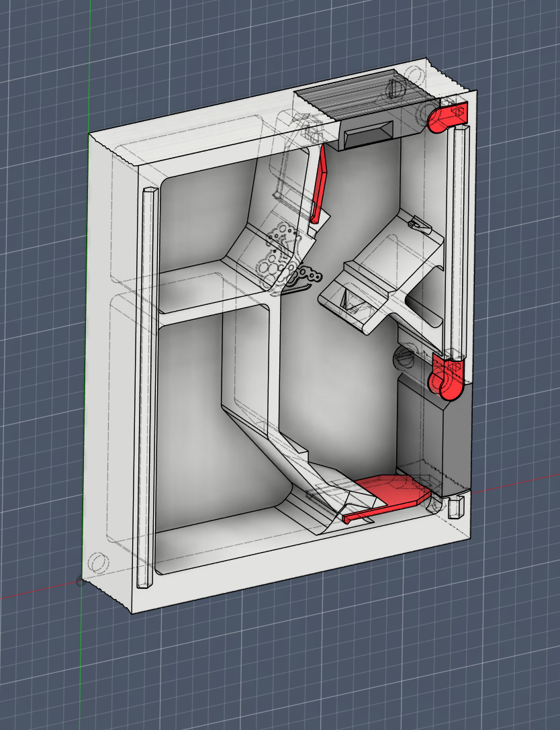Click the origin point at the axes intersection
This screenshot has height=730, width=560.
pyautogui.click(x=80, y=581)
